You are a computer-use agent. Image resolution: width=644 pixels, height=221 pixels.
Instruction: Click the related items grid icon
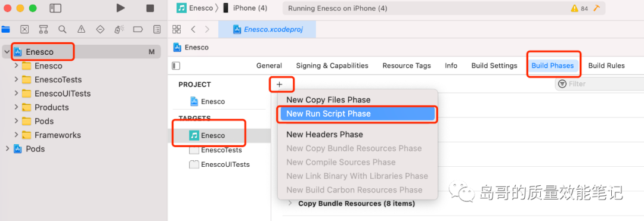pos(177,29)
